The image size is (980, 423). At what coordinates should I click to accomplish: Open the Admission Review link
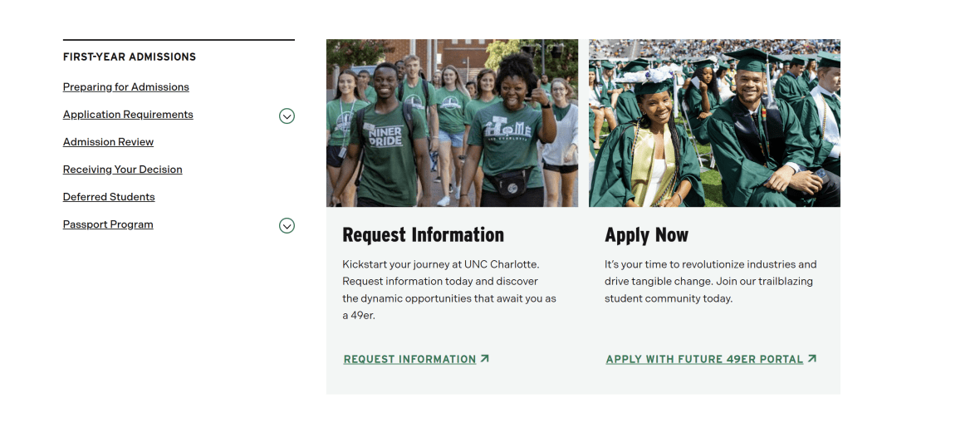[x=108, y=142]
